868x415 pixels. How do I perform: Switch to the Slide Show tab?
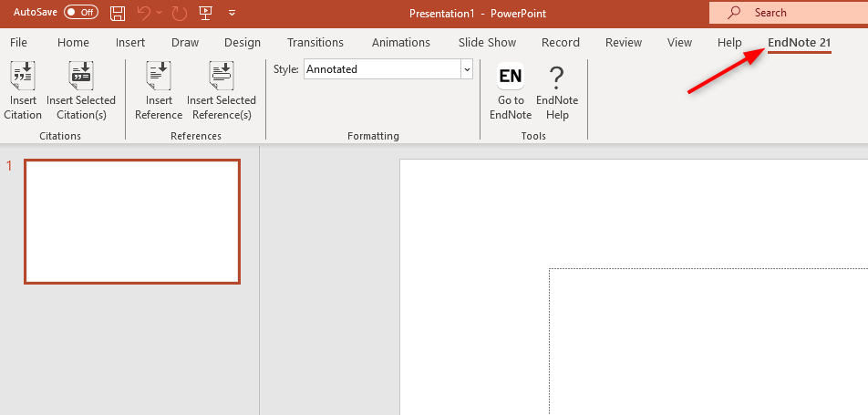(x=487, y=43)
